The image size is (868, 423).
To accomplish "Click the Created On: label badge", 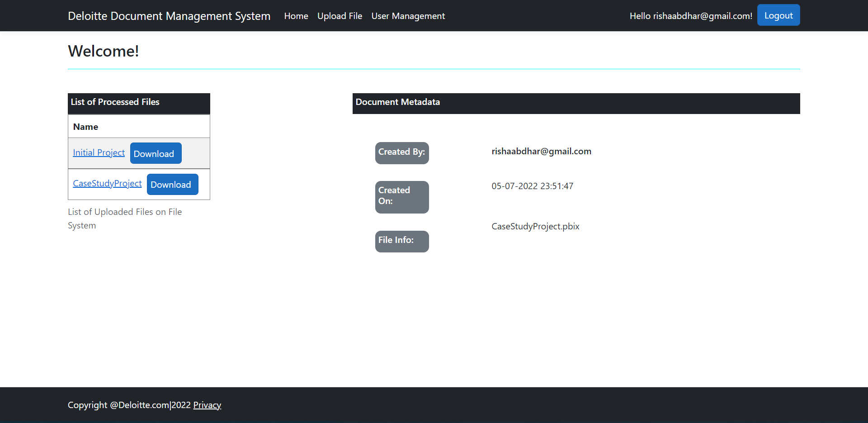I will point(402,197).
